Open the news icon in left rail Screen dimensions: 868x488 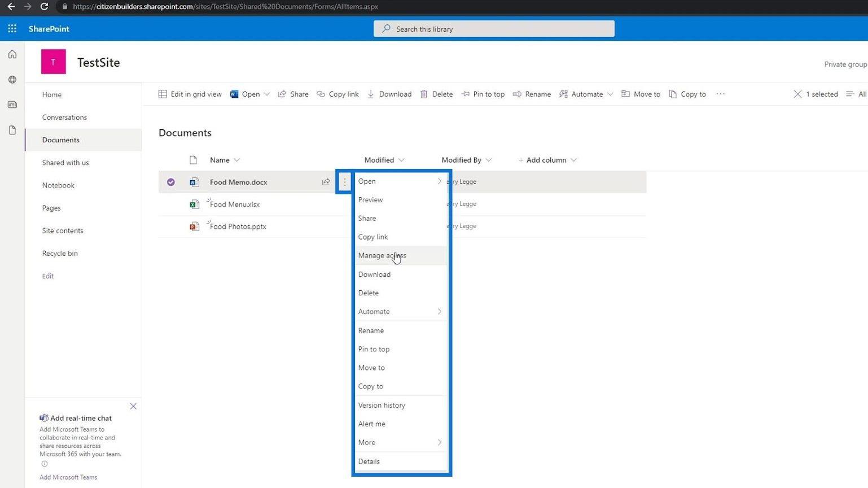point(12,104)
